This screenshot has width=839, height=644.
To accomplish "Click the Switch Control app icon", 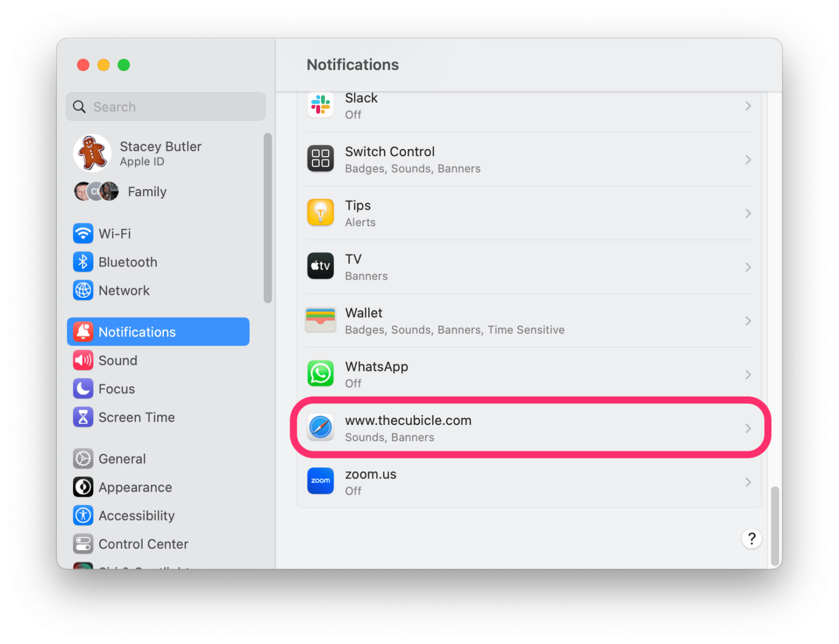I will [321, 158].
